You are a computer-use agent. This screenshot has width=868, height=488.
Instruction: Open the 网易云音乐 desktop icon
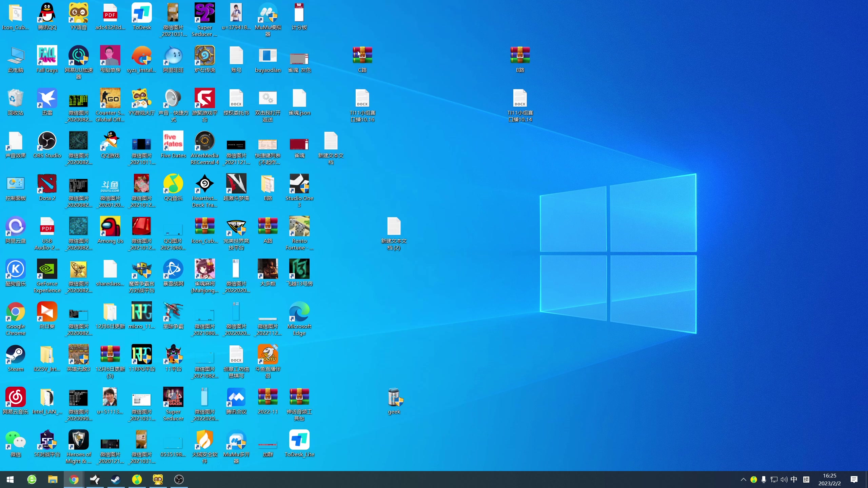click(x=16, y=401)
